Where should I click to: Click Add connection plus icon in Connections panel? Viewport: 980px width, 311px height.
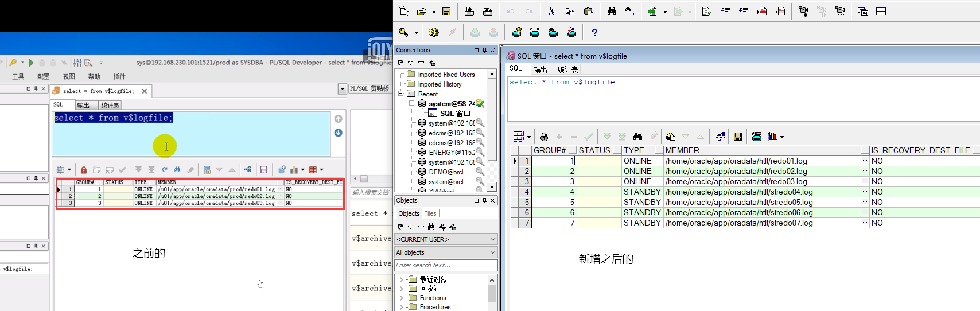[411, 63]
